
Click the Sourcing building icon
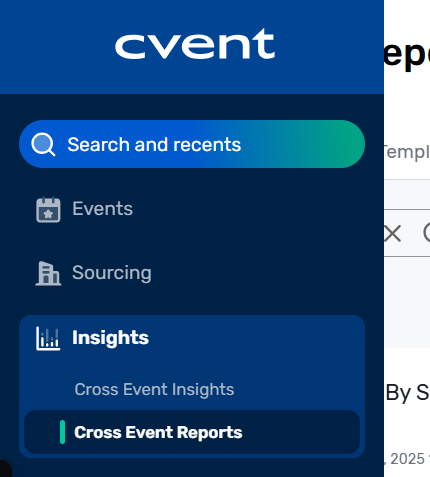coord(48,273)
